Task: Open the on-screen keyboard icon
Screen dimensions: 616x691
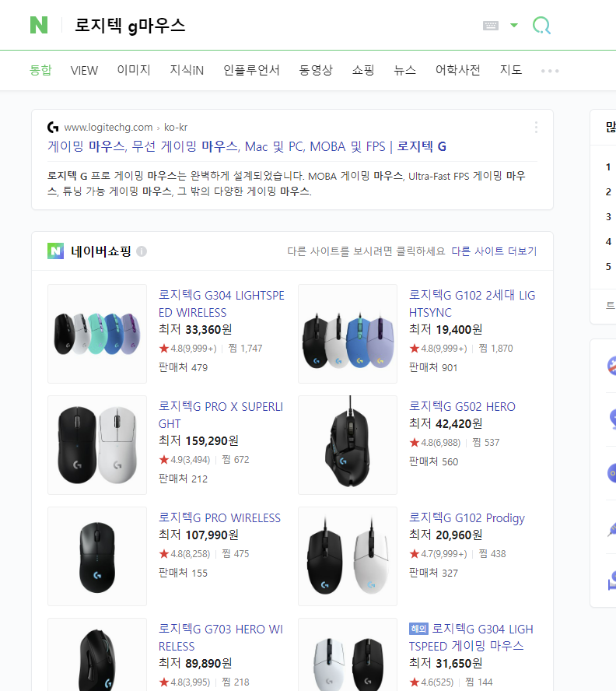Action: pyautogui.click(x=491, y=26)
